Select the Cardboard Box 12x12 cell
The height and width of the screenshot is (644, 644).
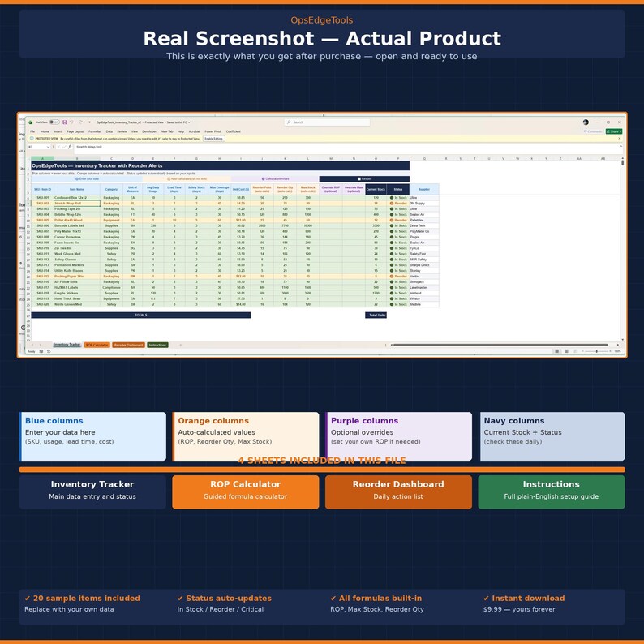77,198
